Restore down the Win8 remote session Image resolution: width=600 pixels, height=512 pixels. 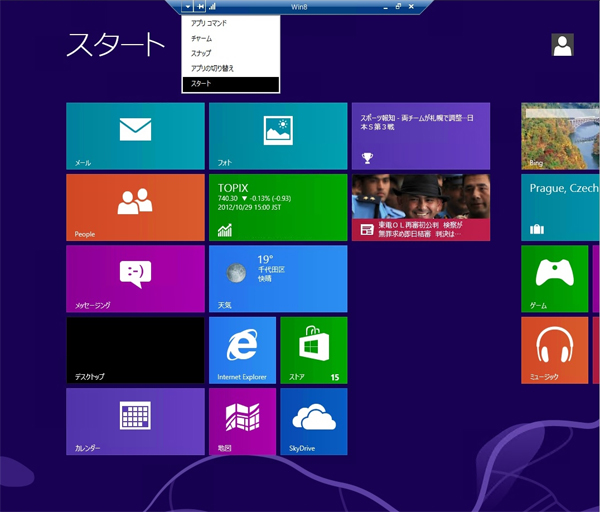pyautogui.click(x=398, y=7)
